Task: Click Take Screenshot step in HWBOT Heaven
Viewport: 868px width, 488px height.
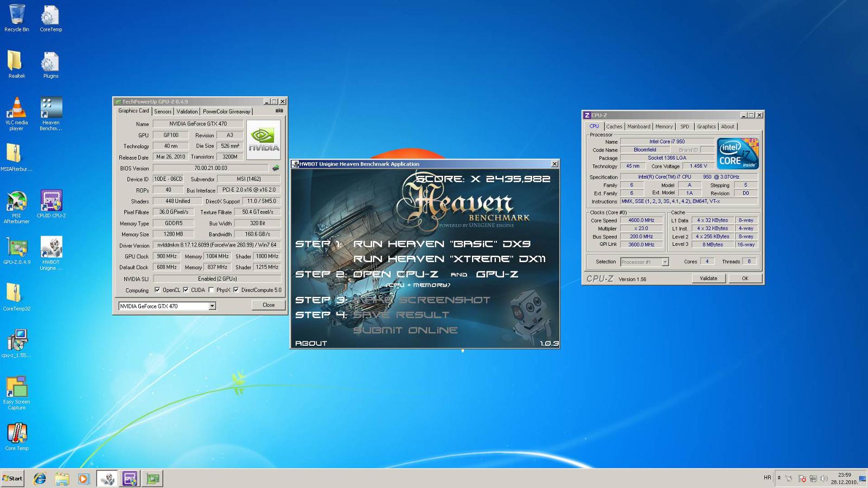Action: 422,300
